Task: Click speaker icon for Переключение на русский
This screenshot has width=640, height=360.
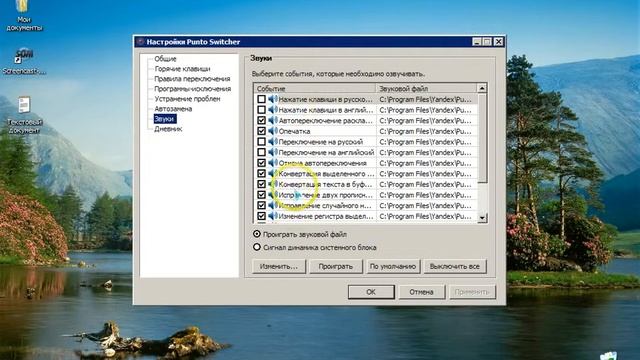Action: click(x=273, y=142)
